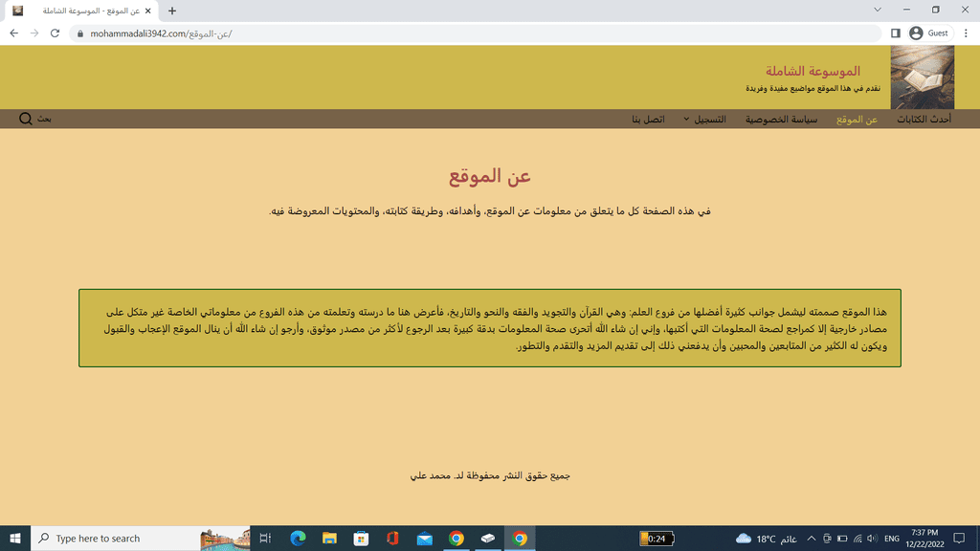Open Office app from taskbar
This screenshot has width=980, height=551.
[x=392, y=538]
